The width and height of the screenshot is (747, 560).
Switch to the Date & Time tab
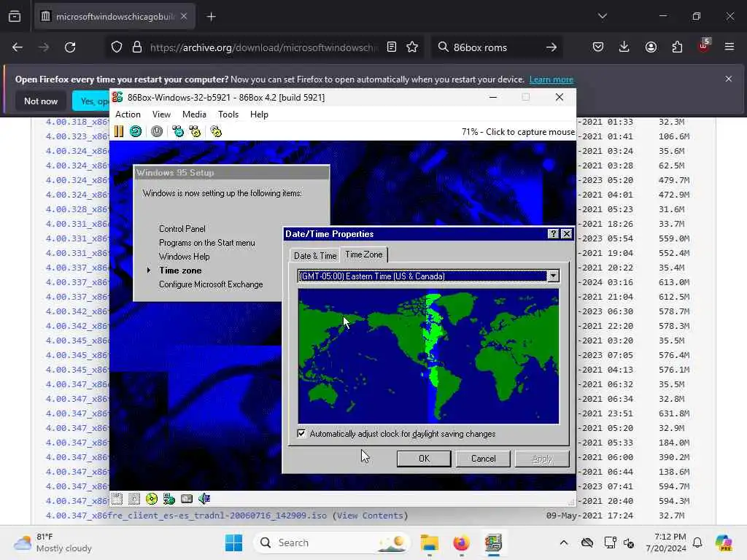click(315, 256)
